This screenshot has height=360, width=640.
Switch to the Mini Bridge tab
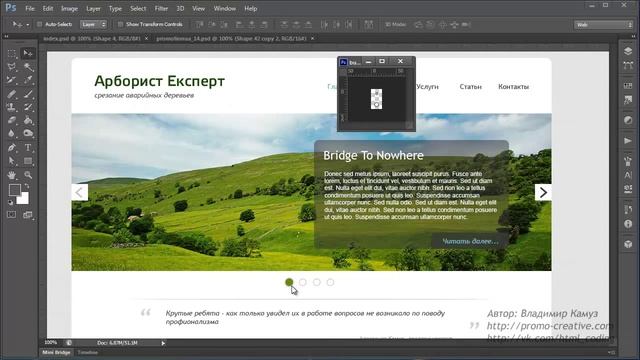[x=56, y=352]
